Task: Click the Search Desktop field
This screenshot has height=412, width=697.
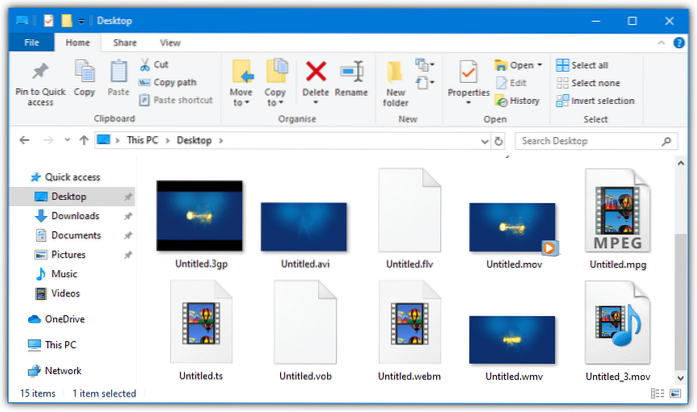Action: coord(596,141)
